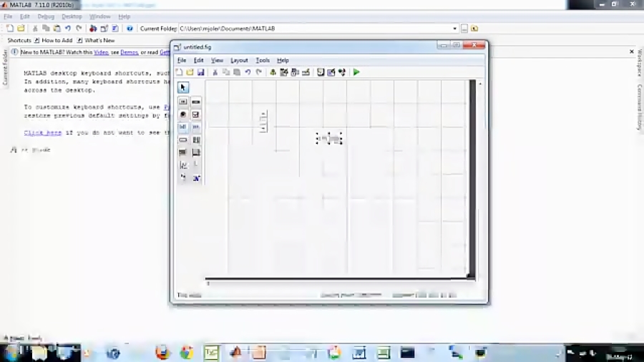Go up one folder level icon
The width and height of the screenshot is (644, 362).
point(475,29)
